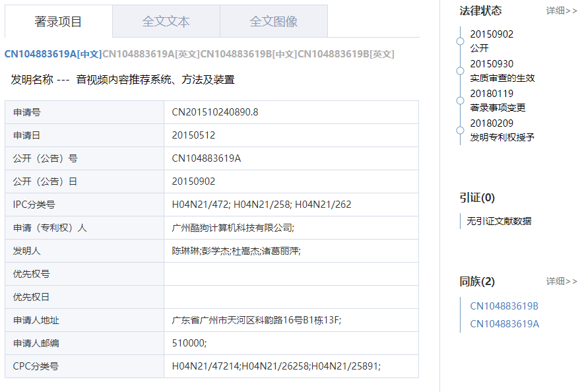Expand 详细>> next to 同族

click(562, 281)
